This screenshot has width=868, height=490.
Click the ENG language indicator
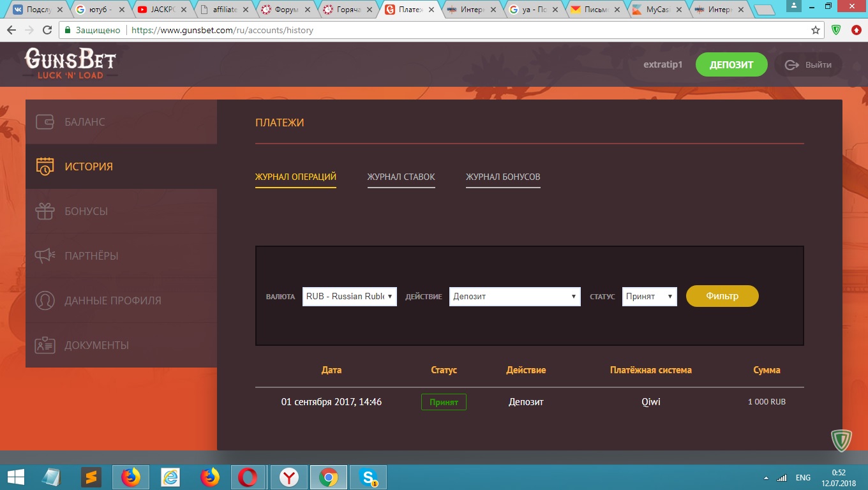click(x=803, y=478)
